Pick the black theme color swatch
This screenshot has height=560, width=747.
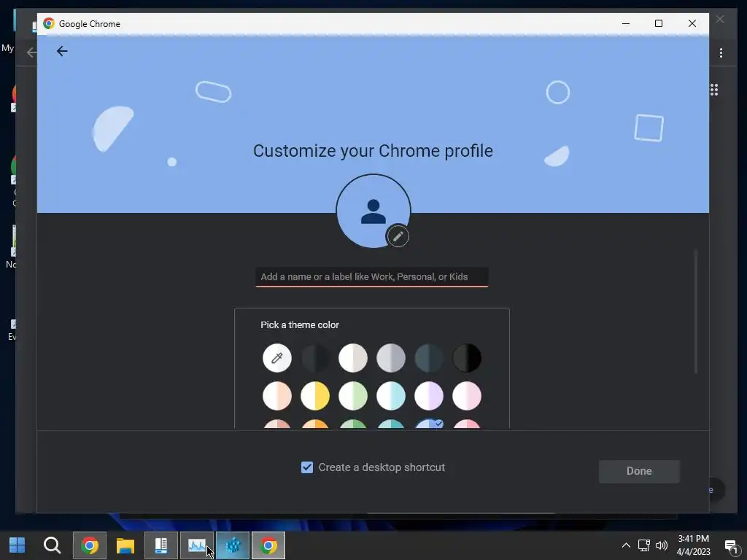click(467, 357)
